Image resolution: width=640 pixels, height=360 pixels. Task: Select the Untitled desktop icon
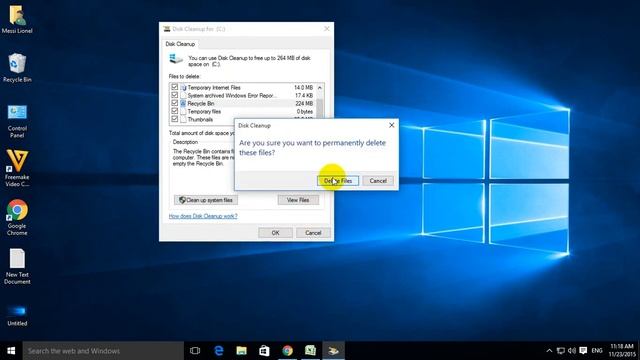pos(17,316)
